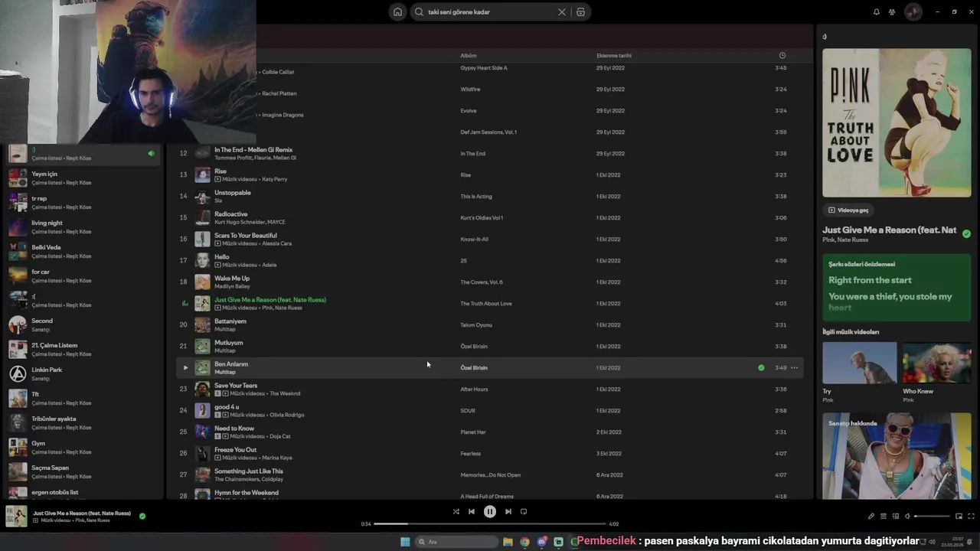This screenshot has height=551, width=980.
Task: Play Ben Anlarım with the row play icon
Action: (185, 368)
